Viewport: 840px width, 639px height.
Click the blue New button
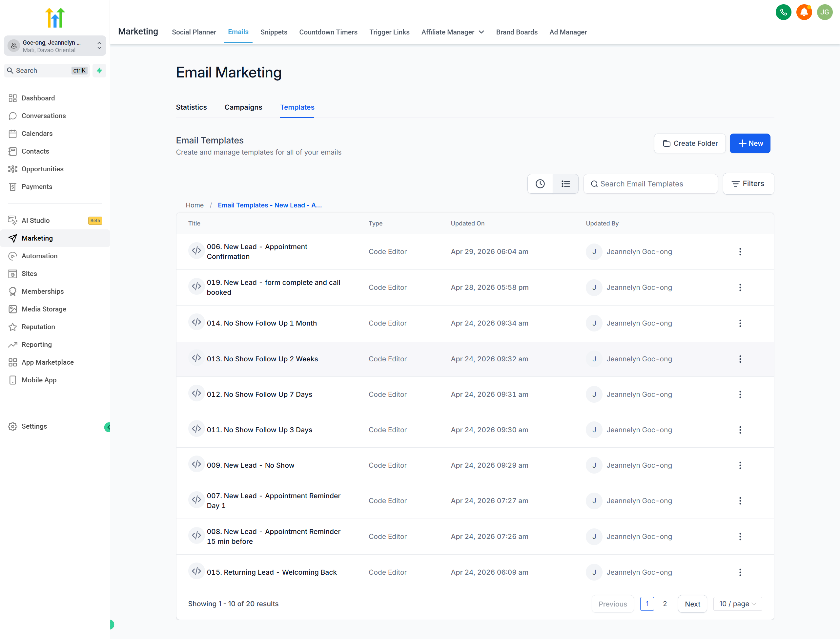point(749,143)
